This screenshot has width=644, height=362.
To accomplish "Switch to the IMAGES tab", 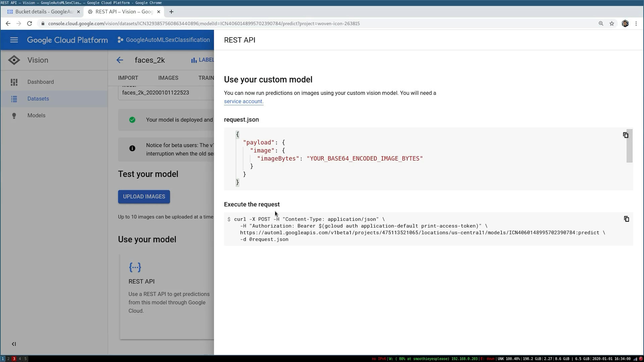I will [168, 78].
